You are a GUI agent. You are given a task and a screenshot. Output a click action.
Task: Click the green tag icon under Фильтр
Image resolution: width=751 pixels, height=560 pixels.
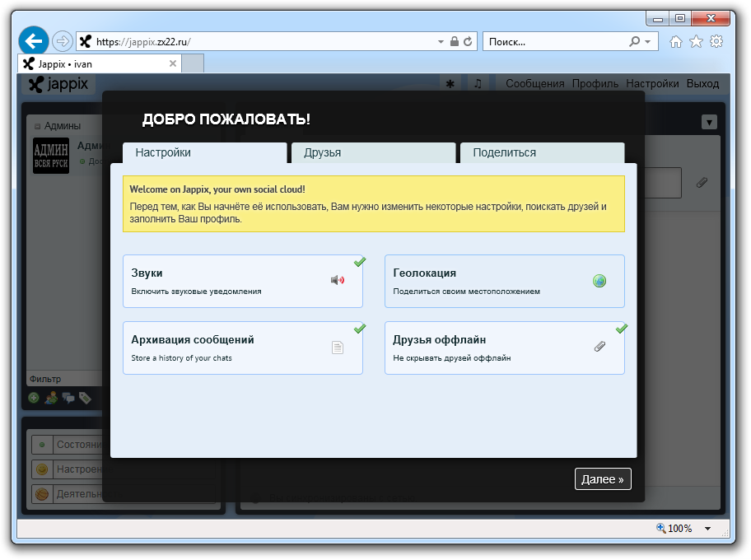85,398
